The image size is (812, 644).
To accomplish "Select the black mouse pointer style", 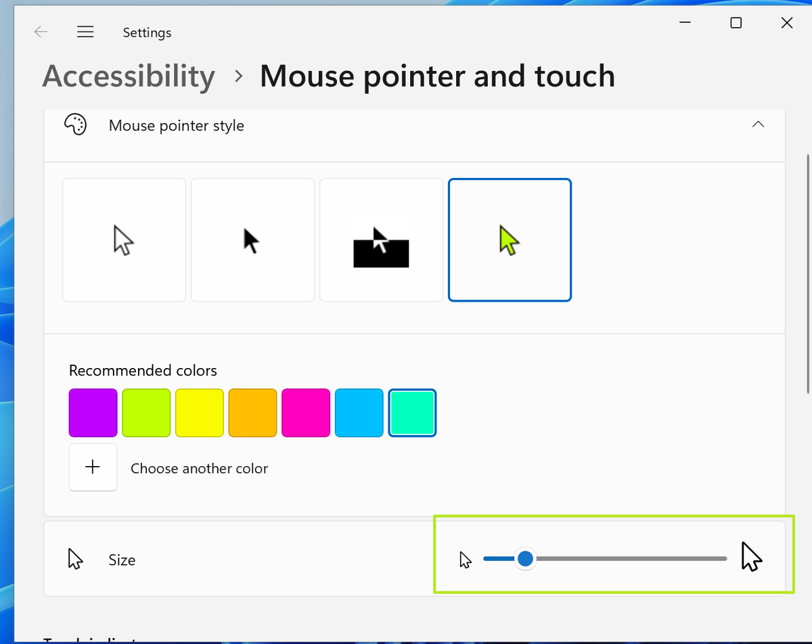I will 252,239.
